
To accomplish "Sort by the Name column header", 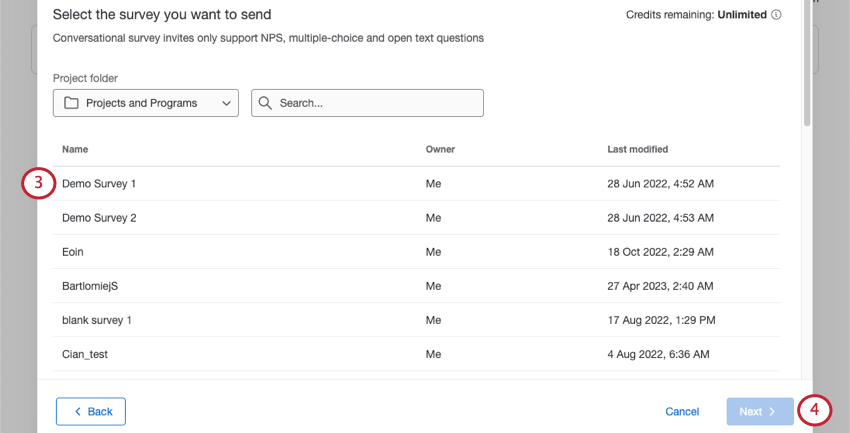I will [x=75, y=149].
